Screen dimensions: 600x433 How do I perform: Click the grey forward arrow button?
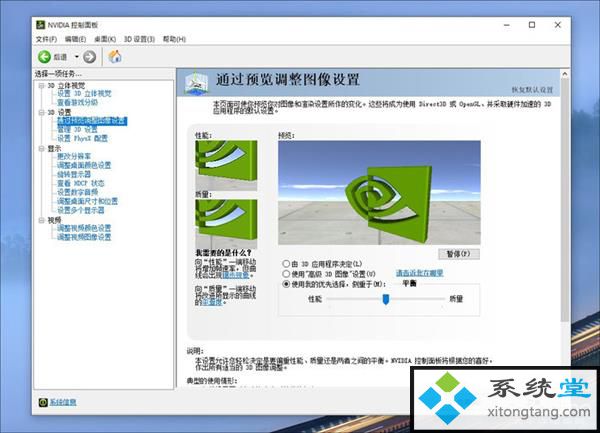click(x=90, y=57)
